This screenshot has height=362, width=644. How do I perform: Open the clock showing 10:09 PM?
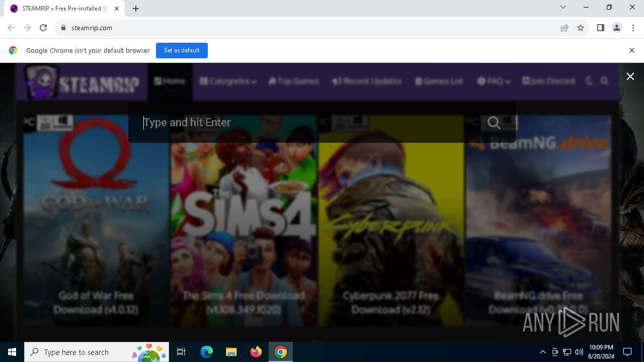coord(601,352)
